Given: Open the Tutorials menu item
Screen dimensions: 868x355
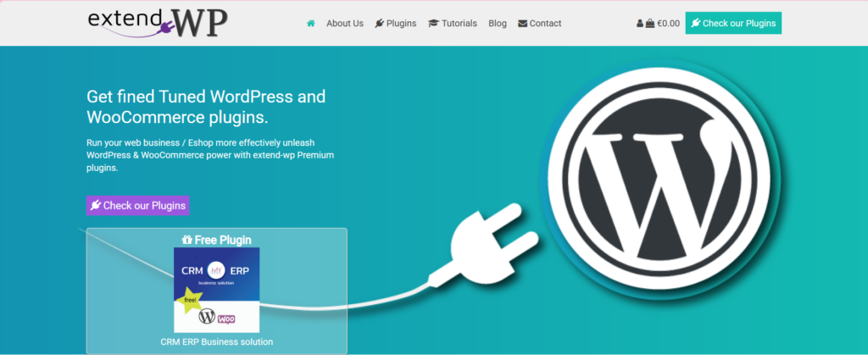Looking at the screenshot, I should (453, 23).
